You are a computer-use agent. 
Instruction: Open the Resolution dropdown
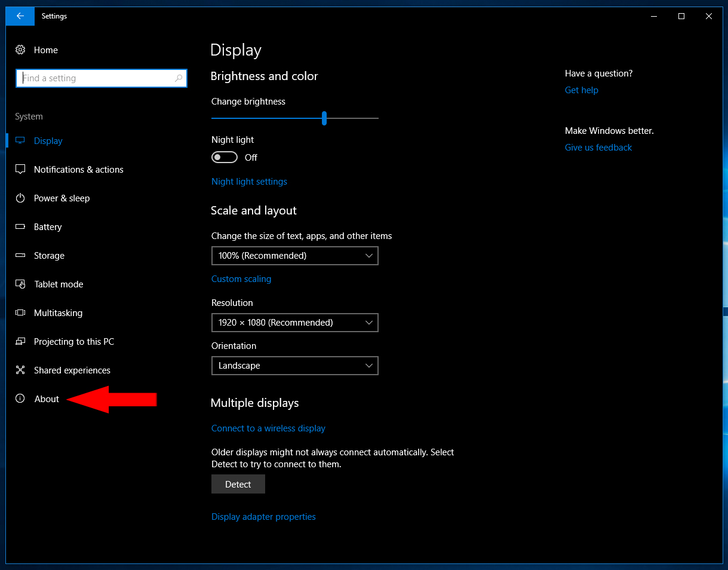[x=294, y=322]
